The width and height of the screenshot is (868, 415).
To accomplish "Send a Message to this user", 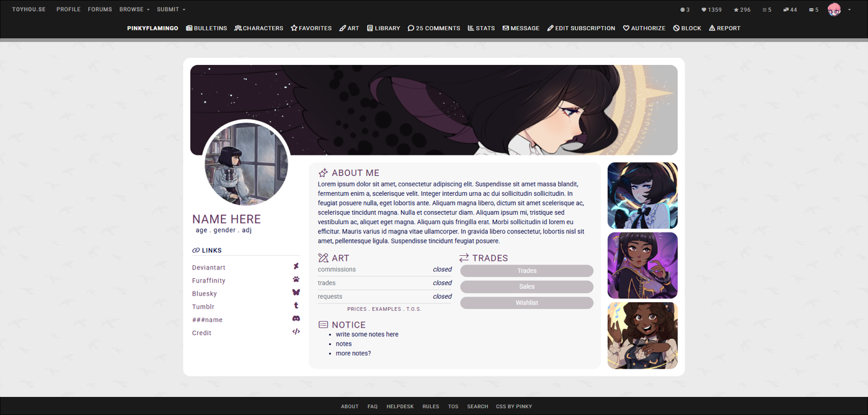I will (x=521, y=28).
